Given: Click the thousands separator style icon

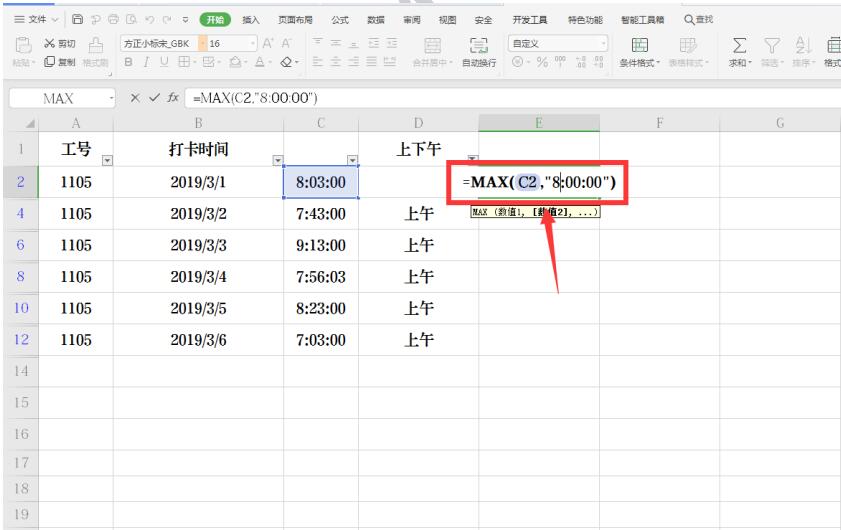Looking at the screenshot, I should [x=560, y=62].
